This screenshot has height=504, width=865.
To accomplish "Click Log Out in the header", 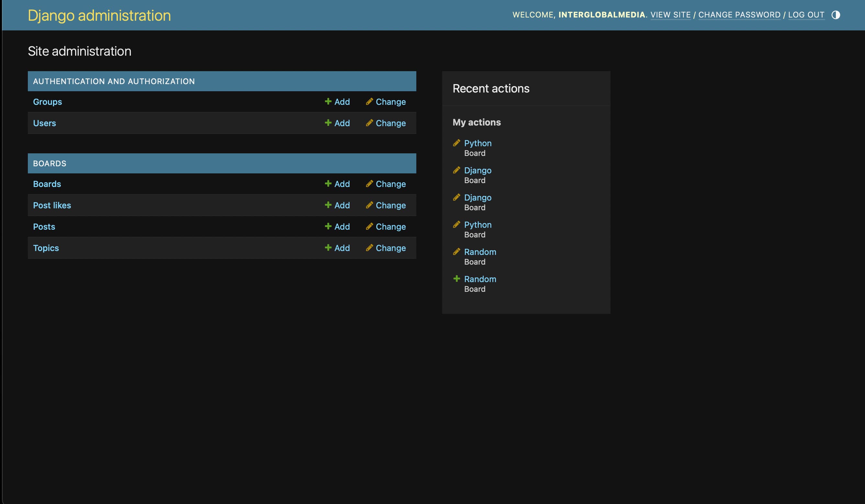I will click(806, 15).
